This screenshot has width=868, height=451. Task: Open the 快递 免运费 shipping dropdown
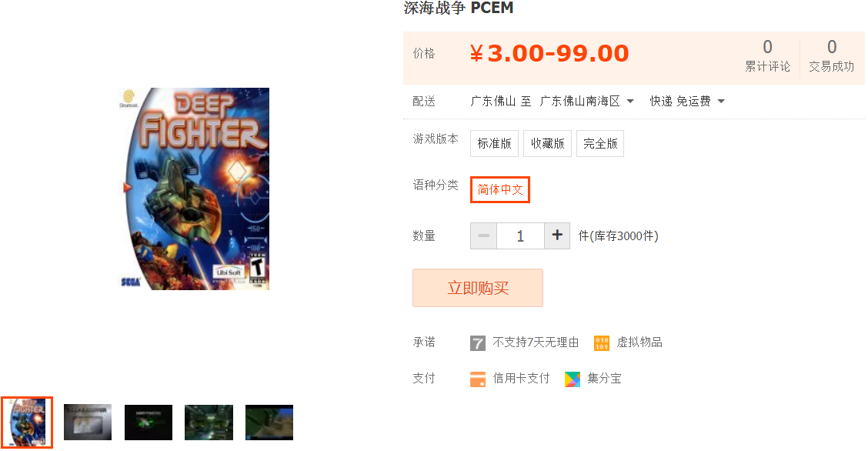687,102
